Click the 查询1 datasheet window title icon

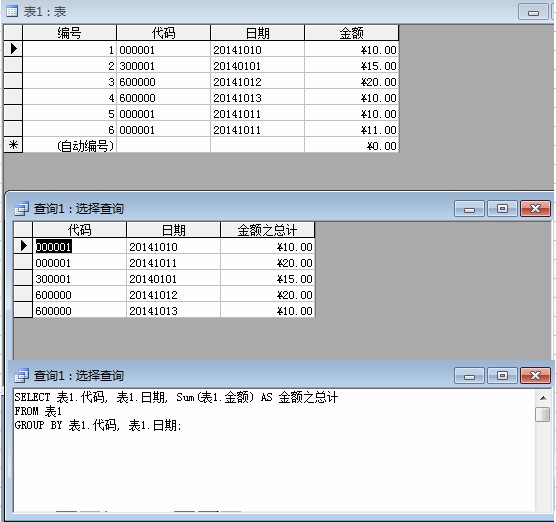click(21, 209)
